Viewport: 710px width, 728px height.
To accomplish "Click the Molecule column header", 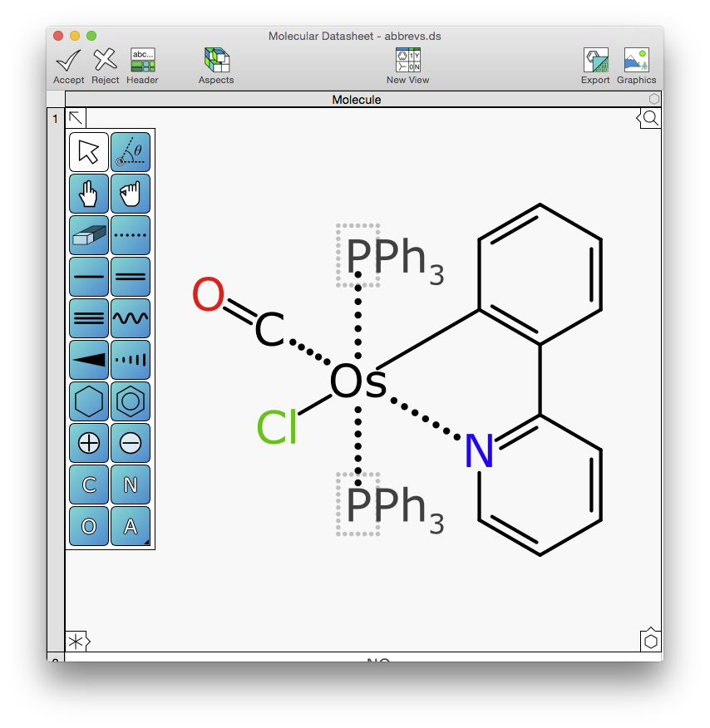I will [356, 100].
